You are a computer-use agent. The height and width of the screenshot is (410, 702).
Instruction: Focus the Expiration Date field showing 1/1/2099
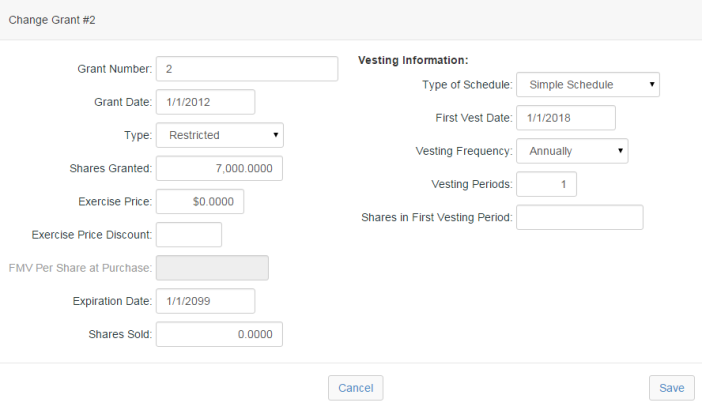[x=205, y=301]
